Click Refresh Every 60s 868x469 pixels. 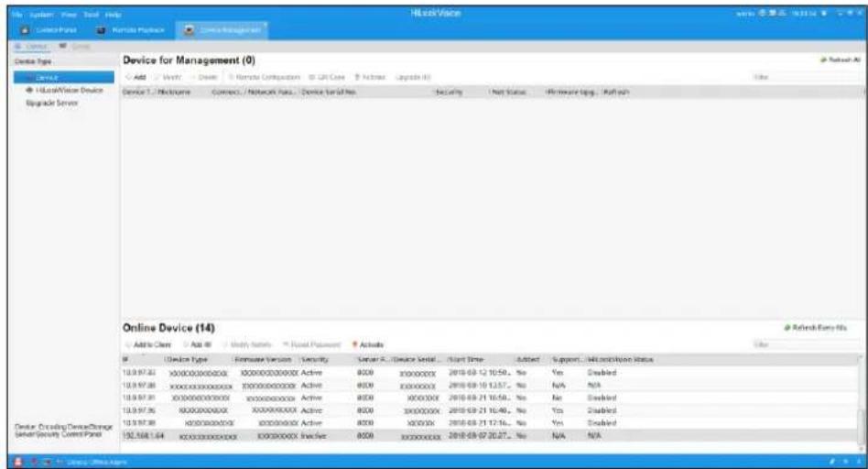816,328
